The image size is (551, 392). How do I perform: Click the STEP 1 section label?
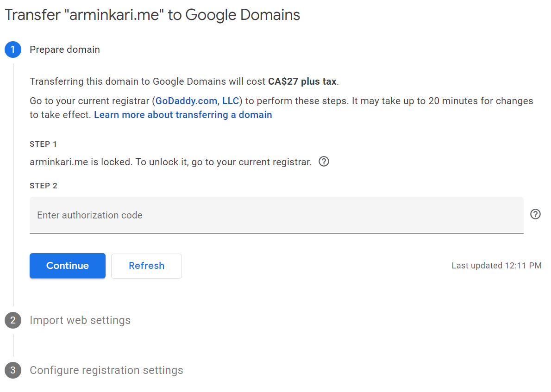tap(44, 144)
